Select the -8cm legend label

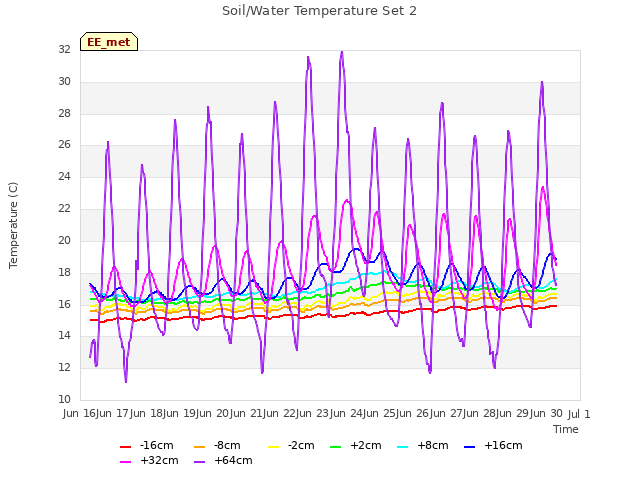point(227,445)
